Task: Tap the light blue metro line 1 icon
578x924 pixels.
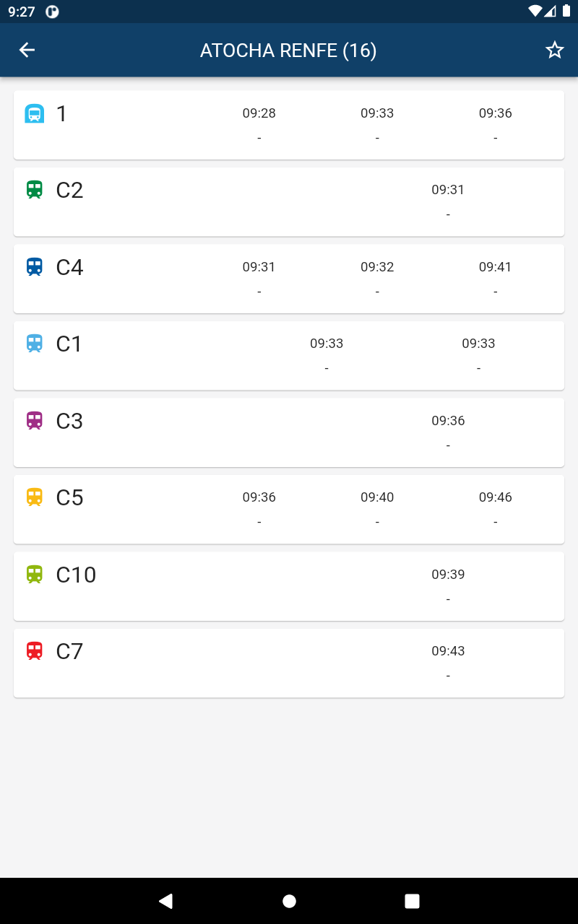Action: pos(35,113)
